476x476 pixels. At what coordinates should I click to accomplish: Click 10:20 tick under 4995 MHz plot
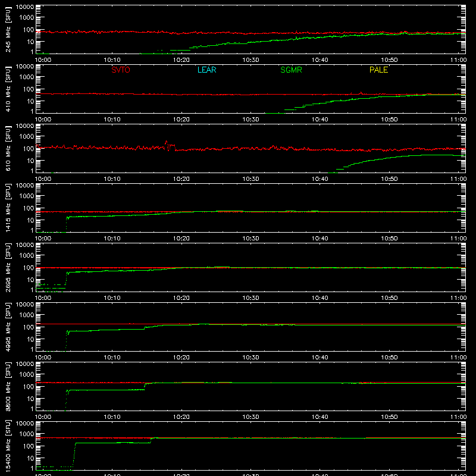click(181, 358)
